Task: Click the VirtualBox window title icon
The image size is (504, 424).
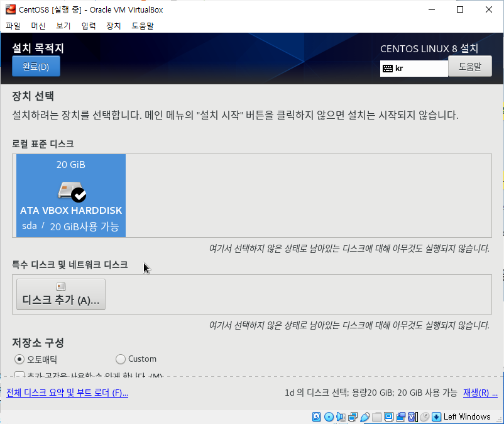Action: [11, 9]
